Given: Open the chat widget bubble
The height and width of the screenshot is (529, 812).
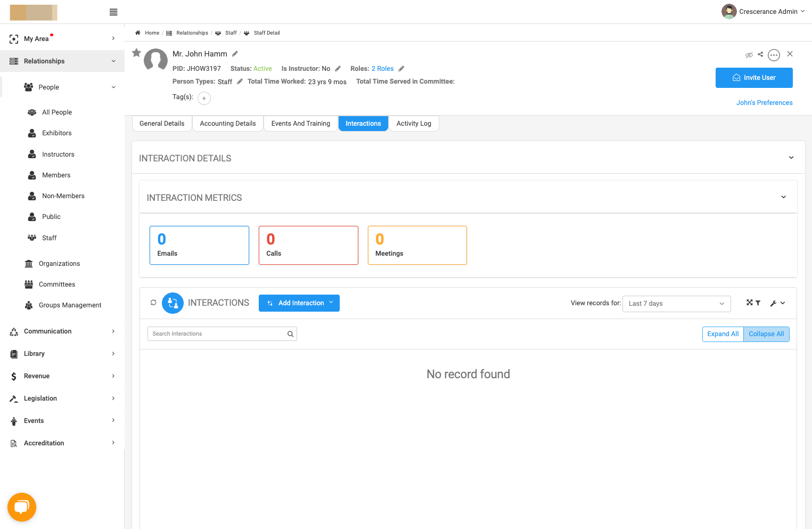Looking at the screenshot, I should pos(22,507).
